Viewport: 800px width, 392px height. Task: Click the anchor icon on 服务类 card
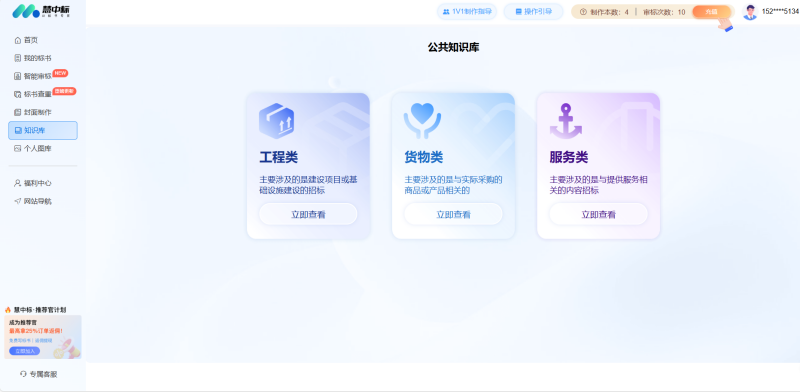tap(566, 121)
